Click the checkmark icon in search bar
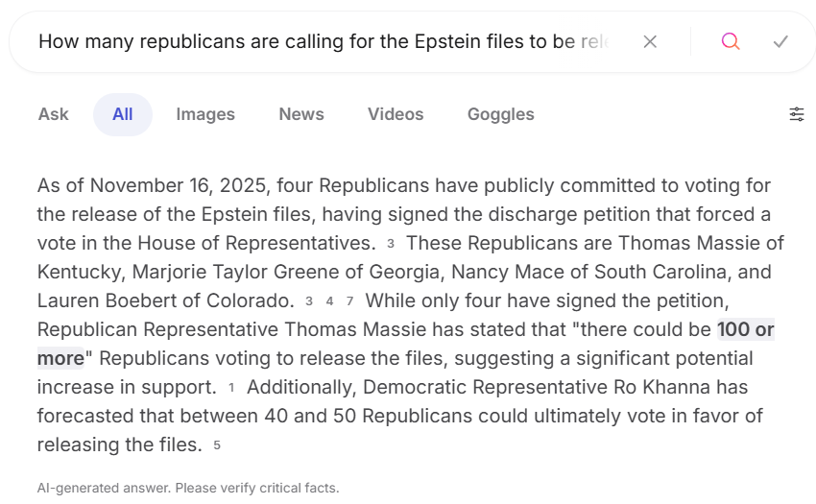The height and width of the screenshot is (504, 816). coord(780,41)
